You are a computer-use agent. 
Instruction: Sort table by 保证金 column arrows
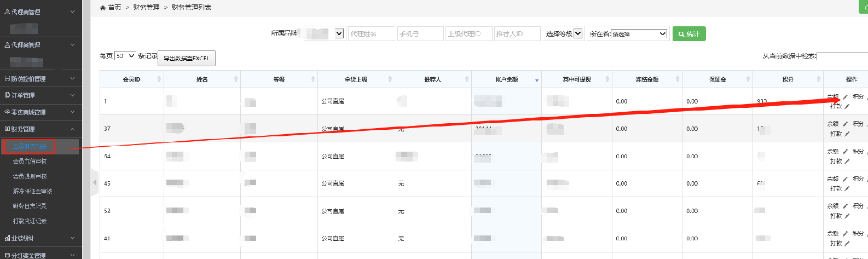[748, 79]
